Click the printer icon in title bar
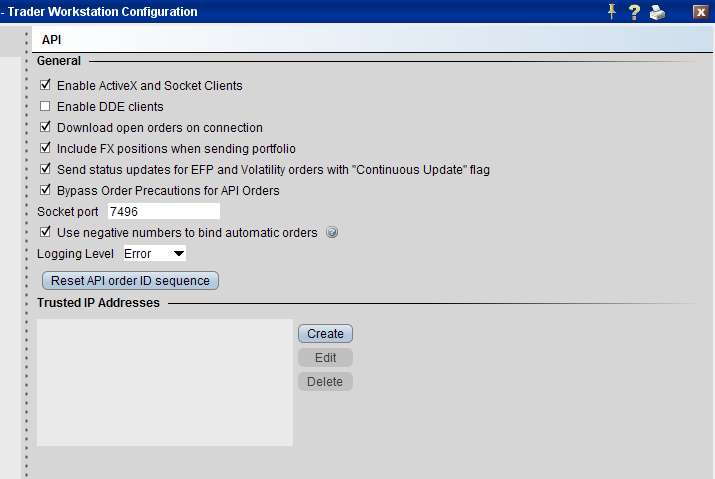Viewport: 715px width, 479px height. click(x=656, y=12)
